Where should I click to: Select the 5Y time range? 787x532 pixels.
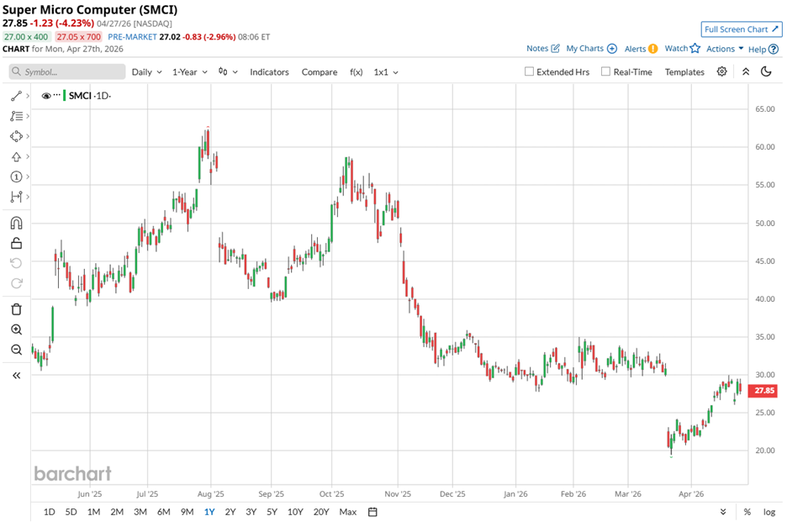tap(272, 512)
